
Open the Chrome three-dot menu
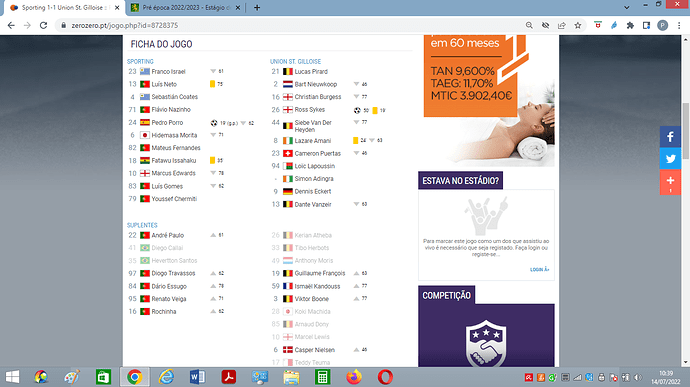679,26
